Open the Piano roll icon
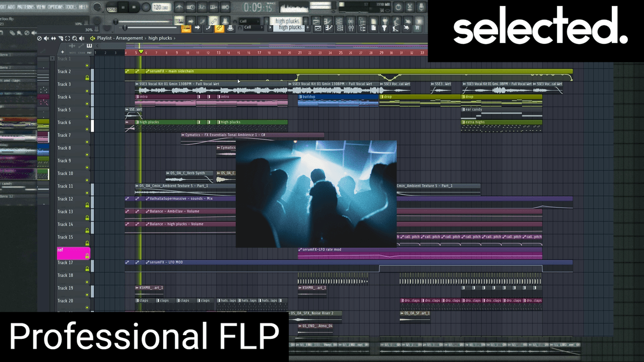Screen dimensions: 644x362 pos(330,26)
